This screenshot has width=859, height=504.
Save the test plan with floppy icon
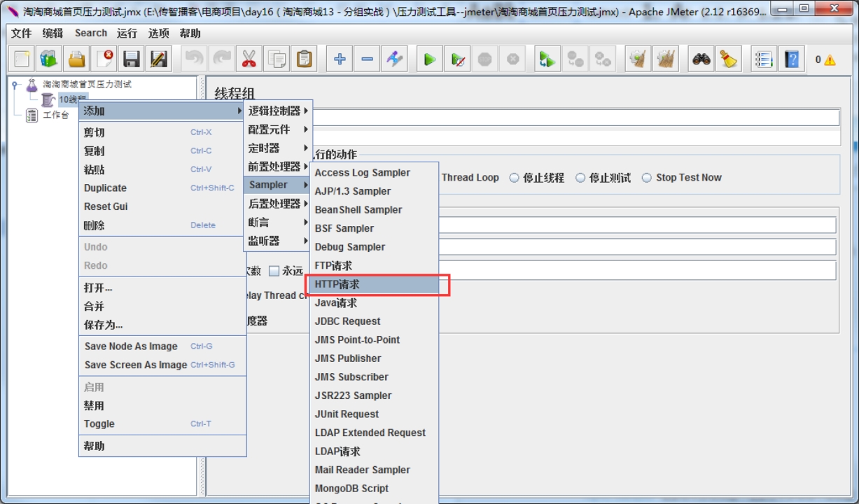click(x=132, y=59)
